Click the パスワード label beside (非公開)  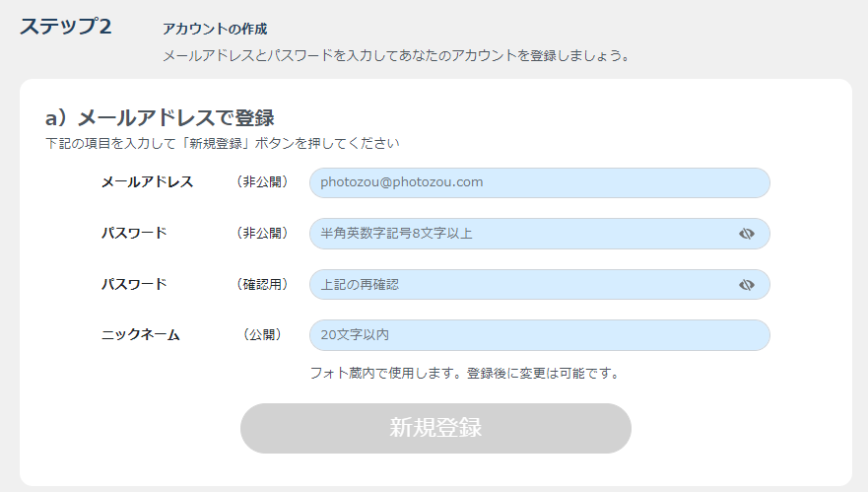pos(134,233)
